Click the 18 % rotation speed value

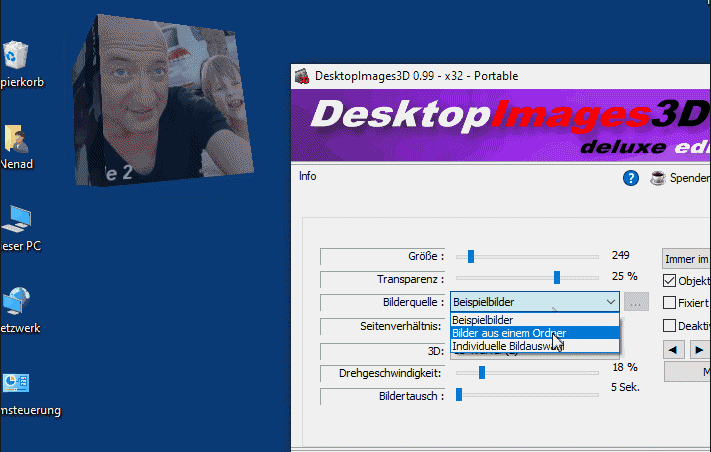coord(625,367)
